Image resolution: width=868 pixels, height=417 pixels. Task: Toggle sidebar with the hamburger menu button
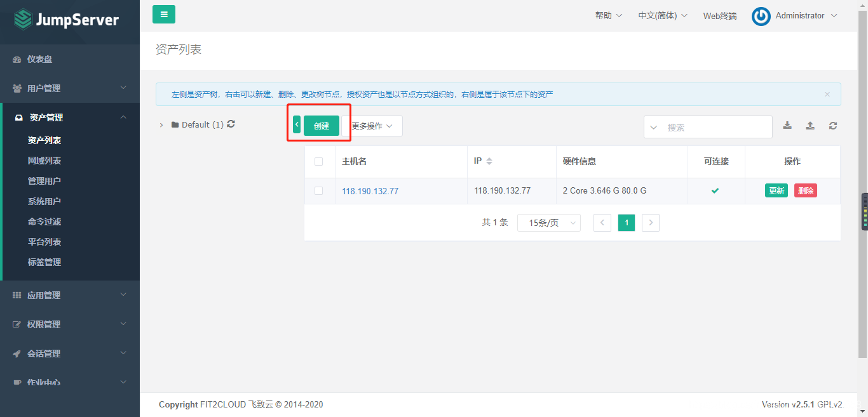tap(164, 14)
